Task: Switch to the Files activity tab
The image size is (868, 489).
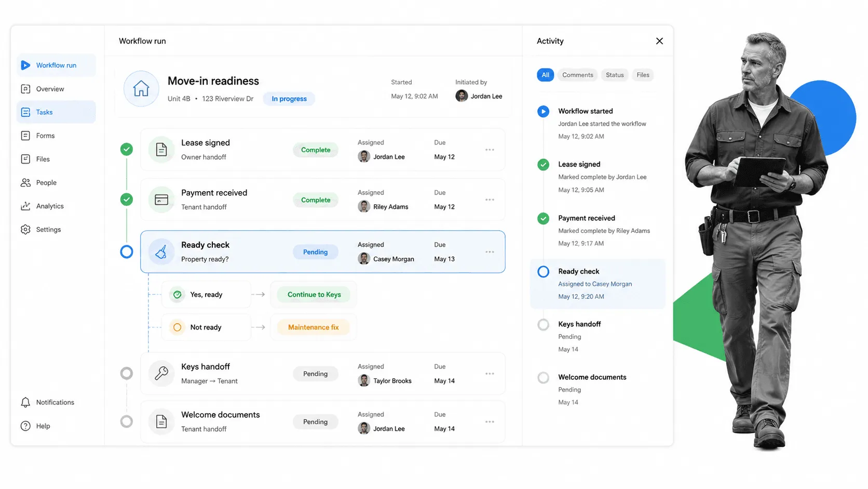Action: click(x=643, y=75)
